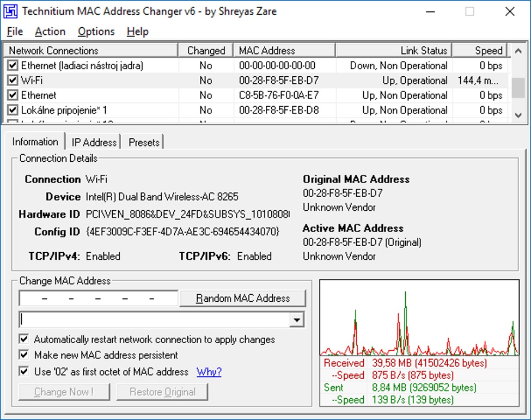Open the Action menu

50,32
